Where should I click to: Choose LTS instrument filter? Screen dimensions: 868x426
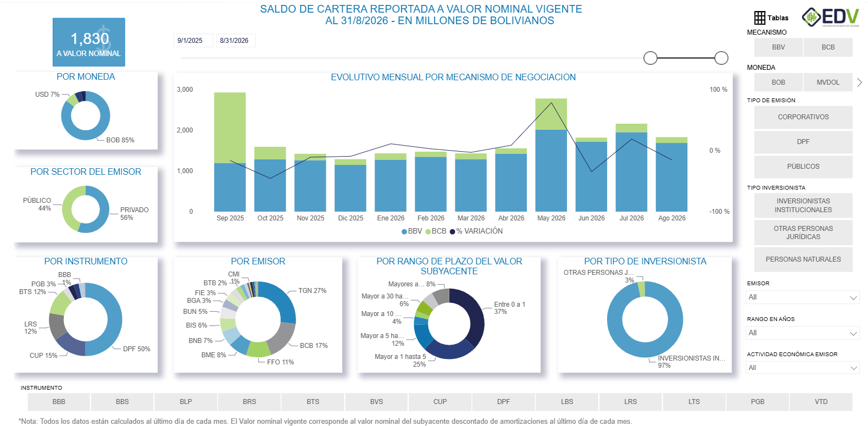(694, 402)
